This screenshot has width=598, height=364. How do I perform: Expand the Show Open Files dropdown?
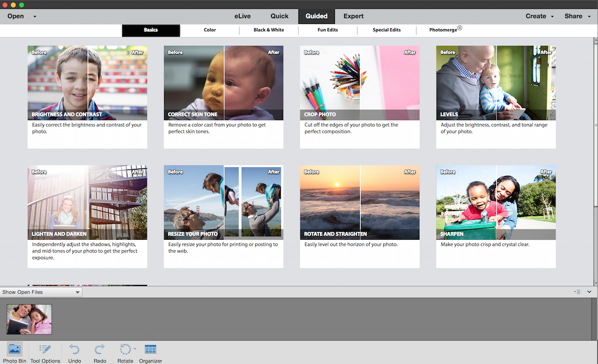click(41, 292)
